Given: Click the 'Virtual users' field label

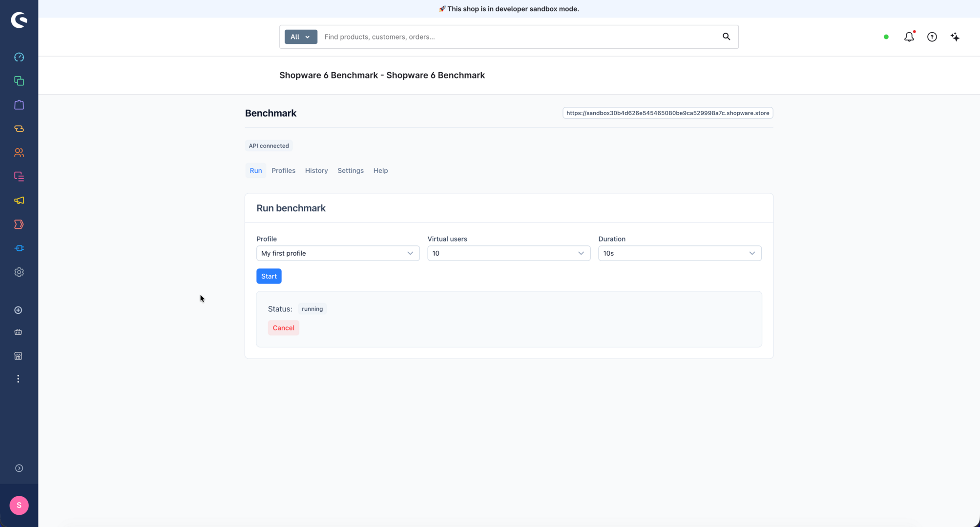Looking at the screenshot, I should (x=447, y=239).
